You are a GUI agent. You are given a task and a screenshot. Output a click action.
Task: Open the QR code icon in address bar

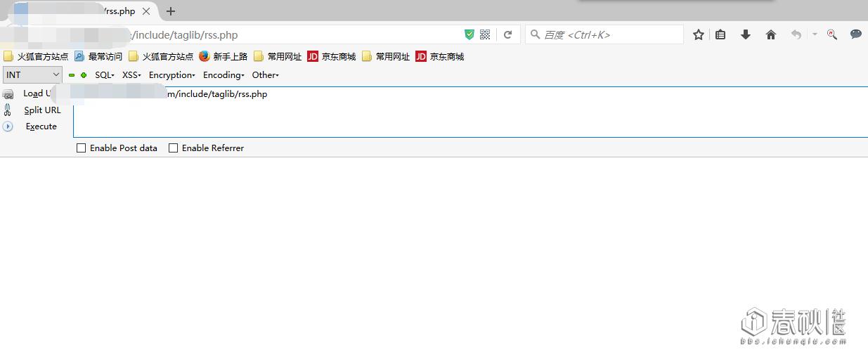click(x=485, y=34)
